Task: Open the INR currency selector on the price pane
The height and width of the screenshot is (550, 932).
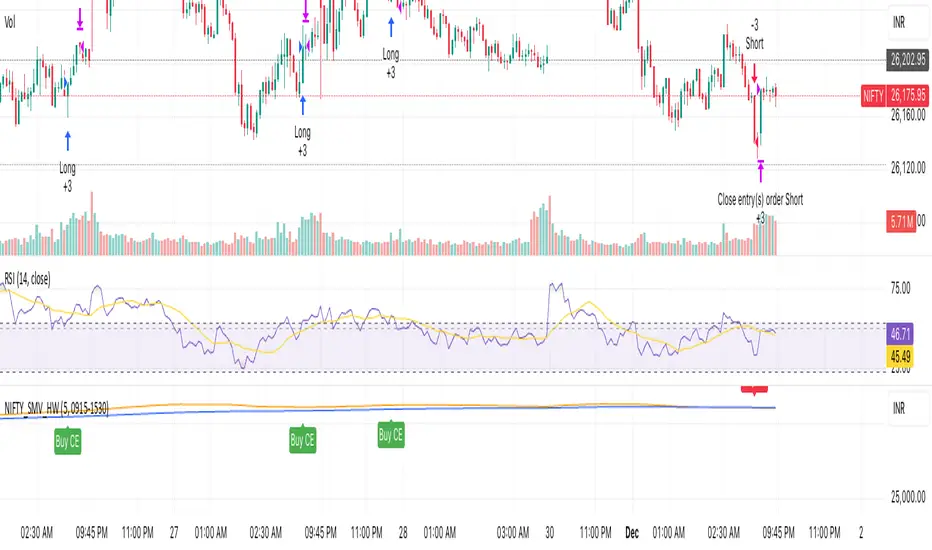Action: tap(899, 23)
